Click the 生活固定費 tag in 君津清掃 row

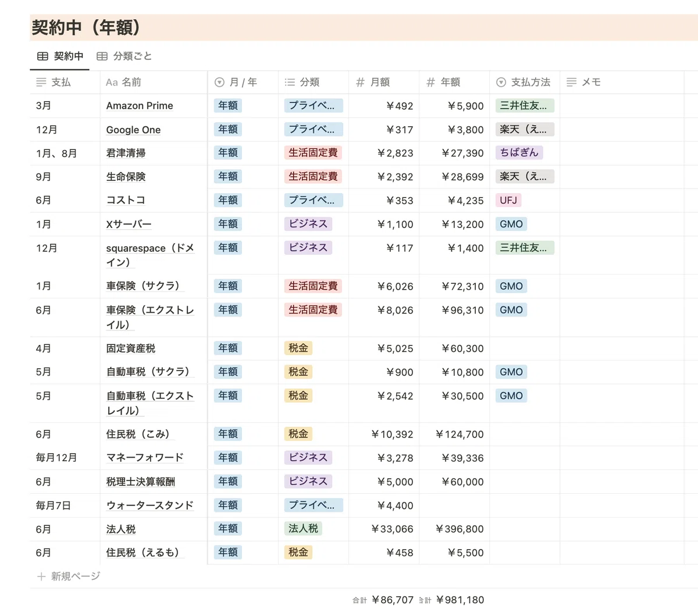313,152
